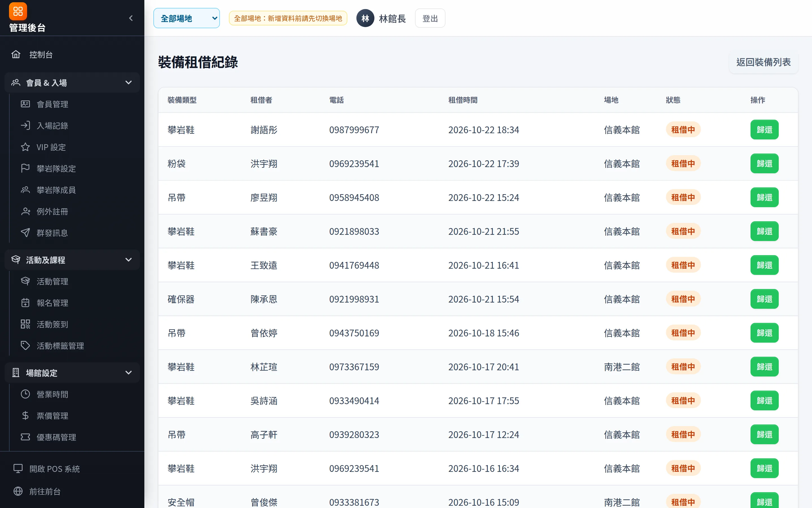Click 南港二館 in 林芷瑄's row
Viewport: 812px width, 508px height.
622,367
